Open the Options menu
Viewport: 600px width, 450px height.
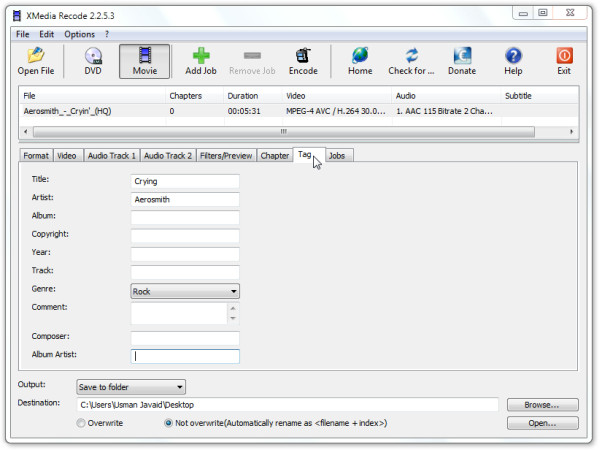[79, 34]
